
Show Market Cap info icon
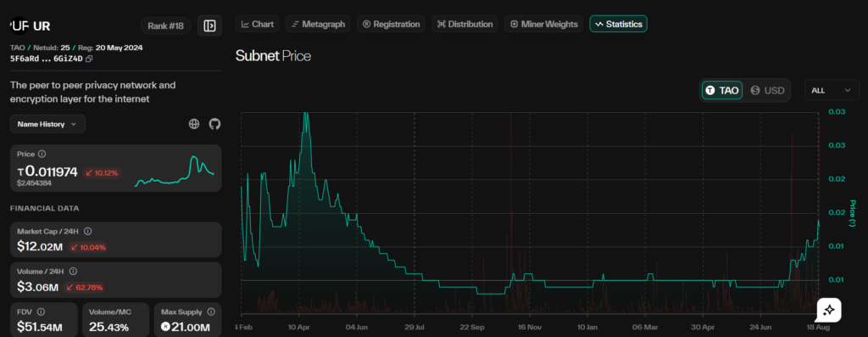(87, 231)
